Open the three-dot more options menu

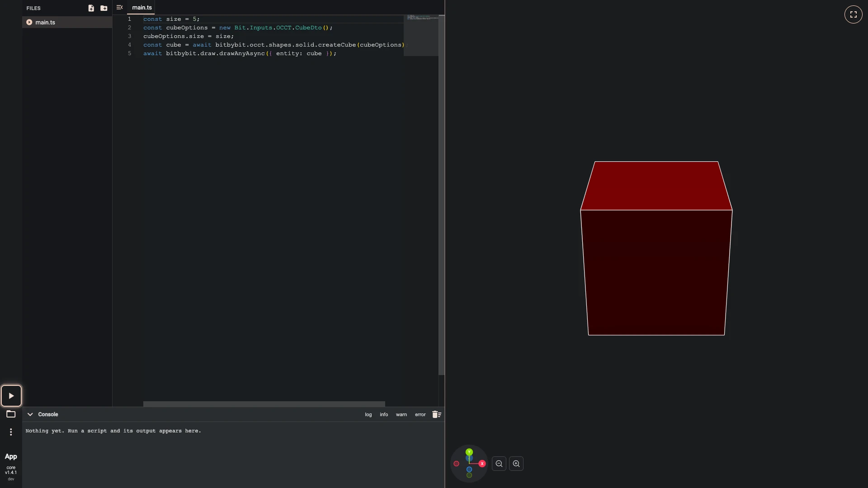(x=11, y=432)
